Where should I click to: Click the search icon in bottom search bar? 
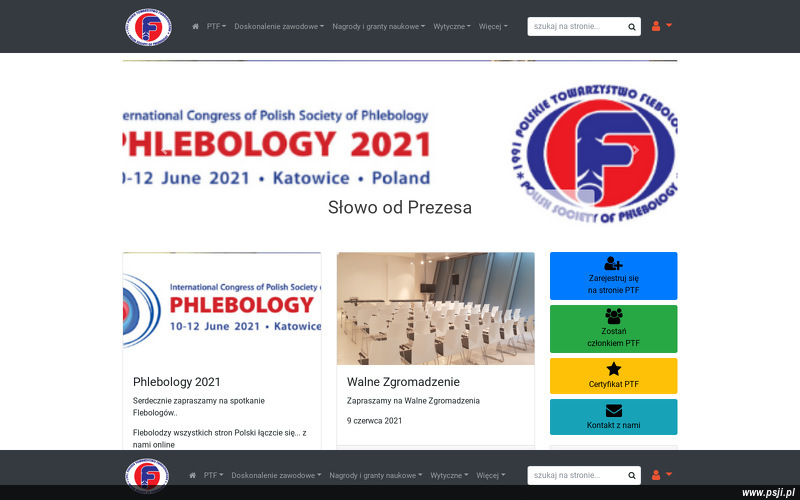tap(632, 476)
